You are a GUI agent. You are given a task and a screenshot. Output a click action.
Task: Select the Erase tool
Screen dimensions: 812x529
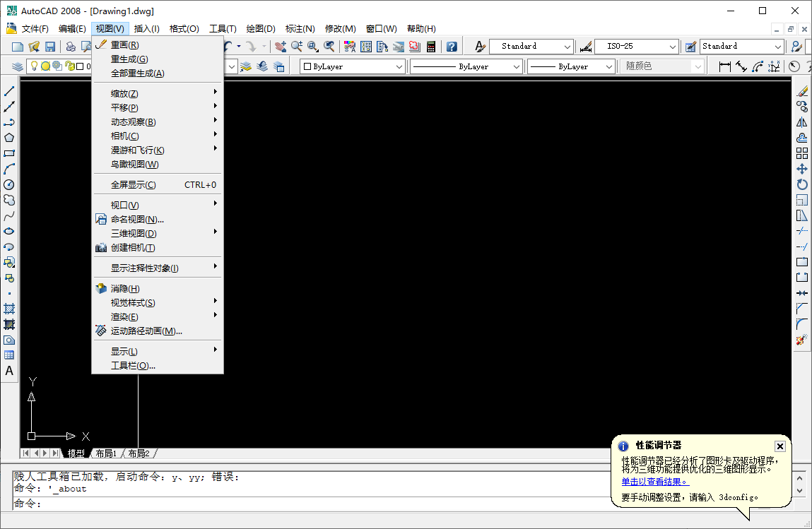[x=803, y=90]
